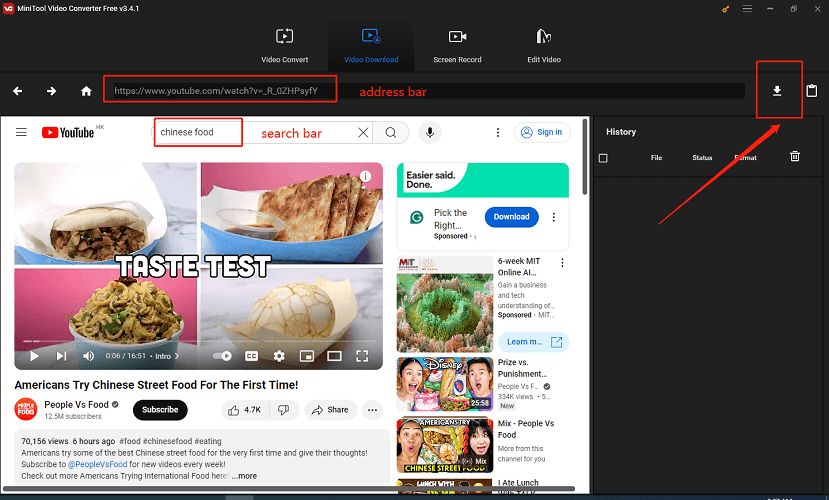829x500 pixels.
Task: Click the download arrow icon beside address bar
Action: coord(777,91)
